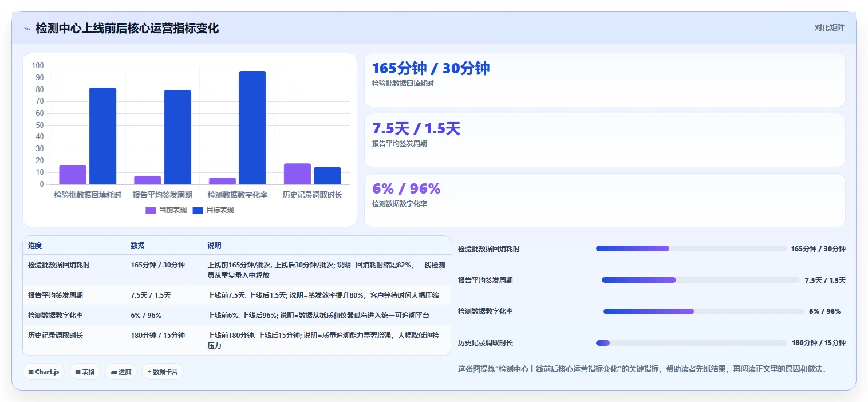Click the 180分钟 / 15分钟 progress value
This screenshot has height=402, width=868.
click(818, 343)
